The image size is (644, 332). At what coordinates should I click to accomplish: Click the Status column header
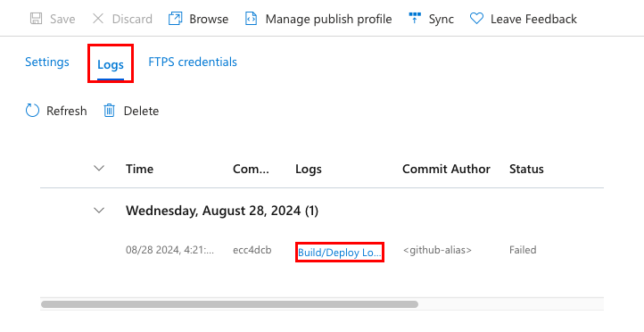526,169
